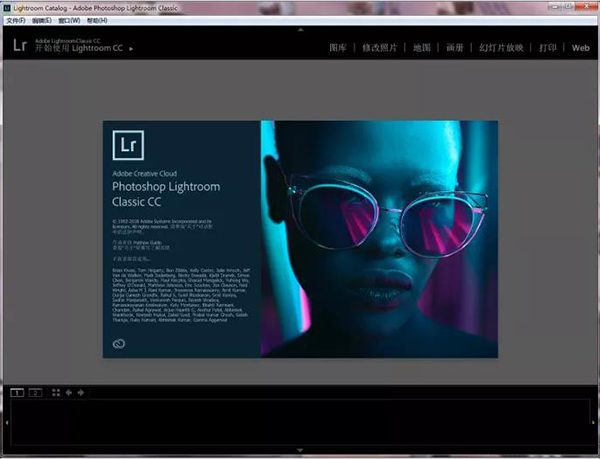
Task: Switch to the 图库 module
Action: (338, 48)
